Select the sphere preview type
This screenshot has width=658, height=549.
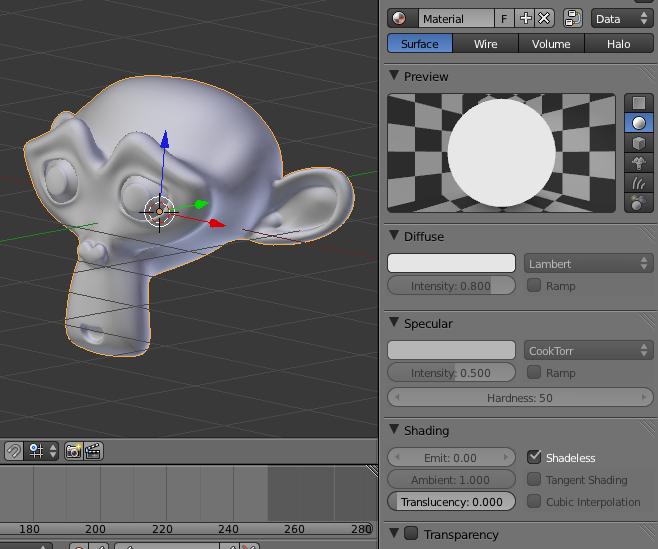coord(639,123)
